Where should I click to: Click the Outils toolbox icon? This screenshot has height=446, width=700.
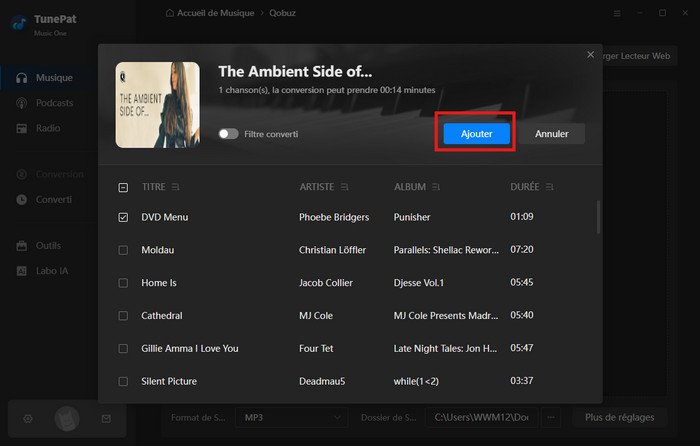point(21,246)
